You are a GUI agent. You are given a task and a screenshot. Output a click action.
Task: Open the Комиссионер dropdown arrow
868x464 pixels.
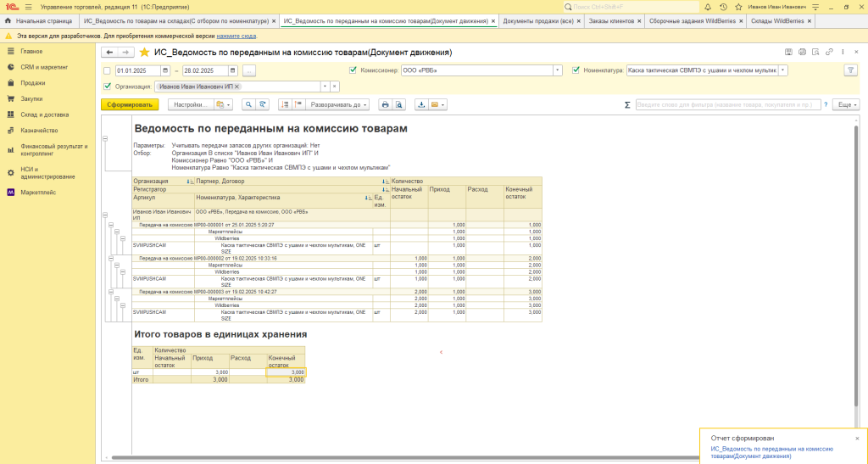(x=558, y=70)
